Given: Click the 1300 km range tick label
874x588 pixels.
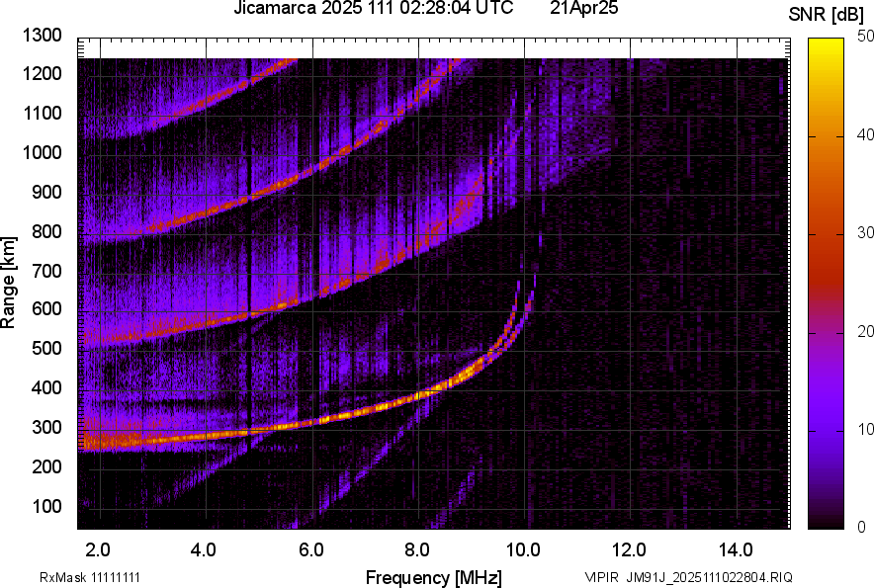Looking at the screenshot, I should (43, 36).
